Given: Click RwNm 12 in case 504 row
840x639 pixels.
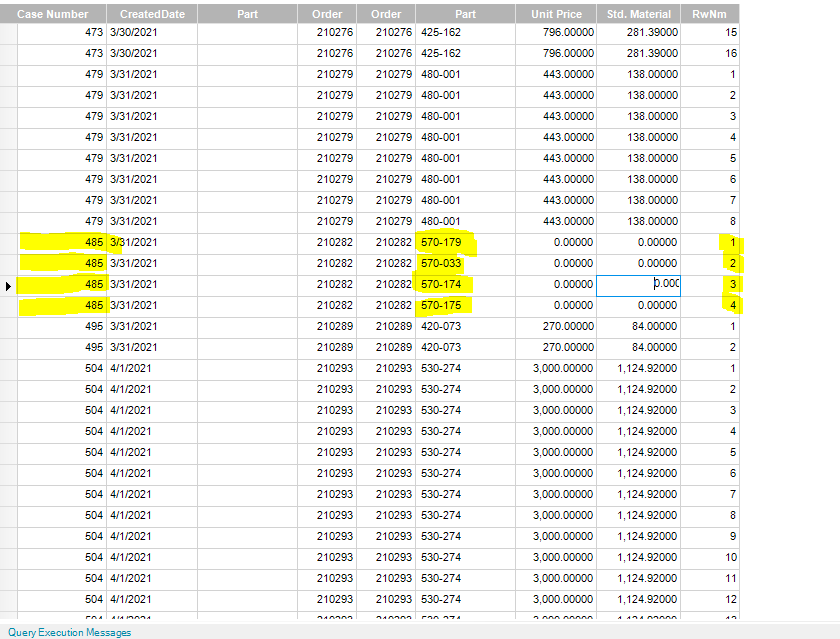Looking at the screenshot, I should point(710,599).
